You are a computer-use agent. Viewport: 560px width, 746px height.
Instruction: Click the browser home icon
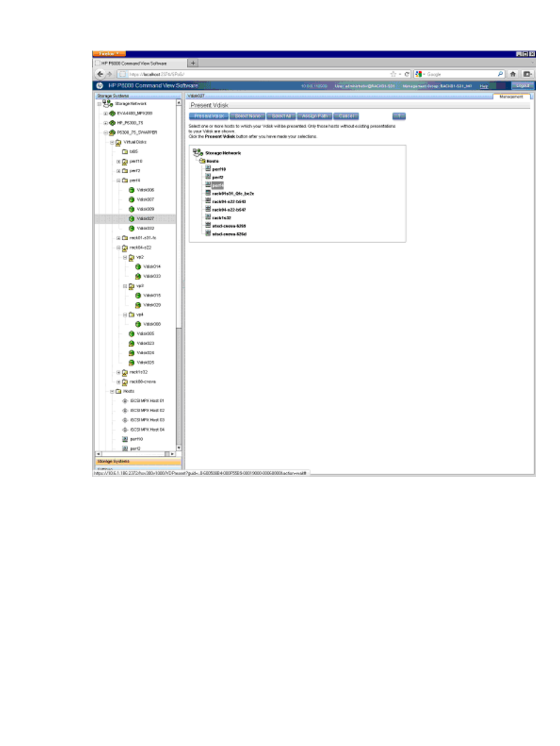[513, 74]
